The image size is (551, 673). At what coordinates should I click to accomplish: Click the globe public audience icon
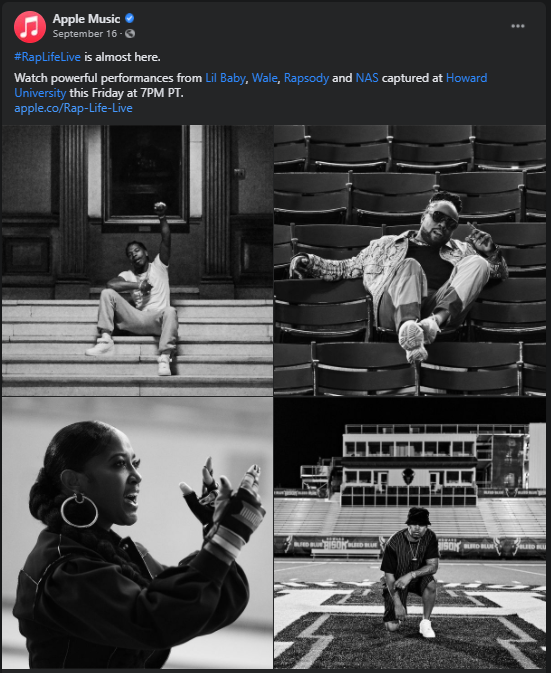pos(130,33)
